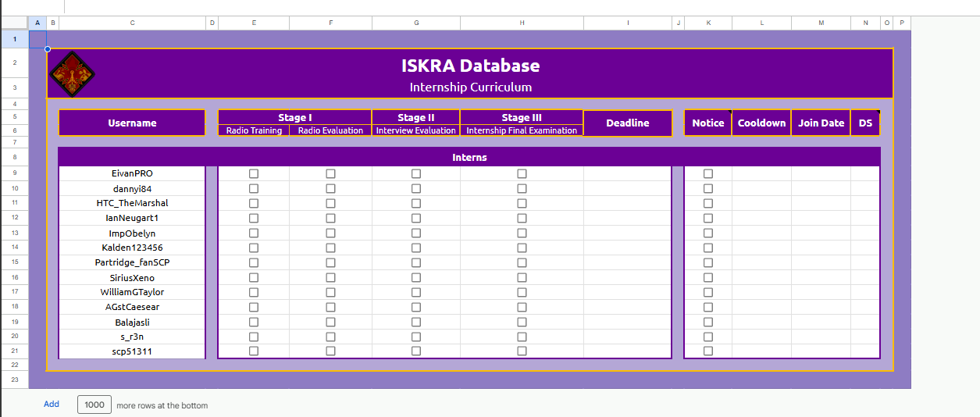Tick Final Examination box for AGstCaesear
Image resolution: width=980 pixels, height=417 pixels.
(x=522, y=307)
